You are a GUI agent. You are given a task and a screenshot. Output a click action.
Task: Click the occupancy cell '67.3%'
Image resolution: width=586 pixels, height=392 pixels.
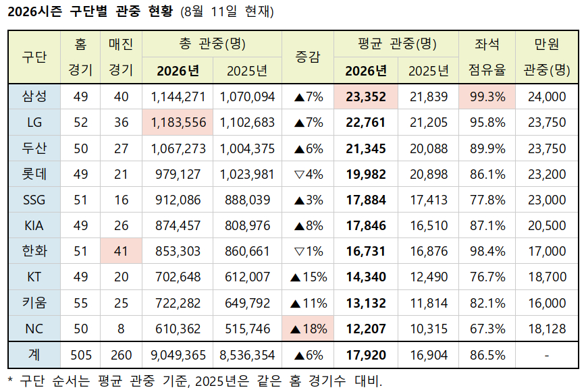pos(487,329)
